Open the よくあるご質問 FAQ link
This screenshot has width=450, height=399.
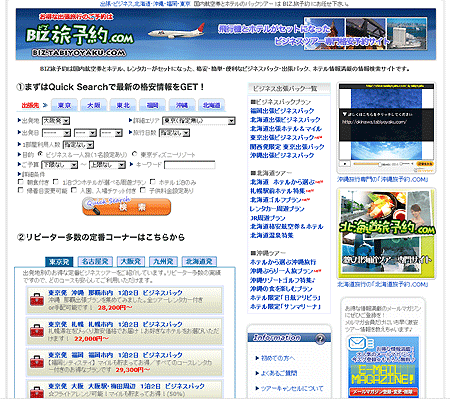[x=279, y=373]
